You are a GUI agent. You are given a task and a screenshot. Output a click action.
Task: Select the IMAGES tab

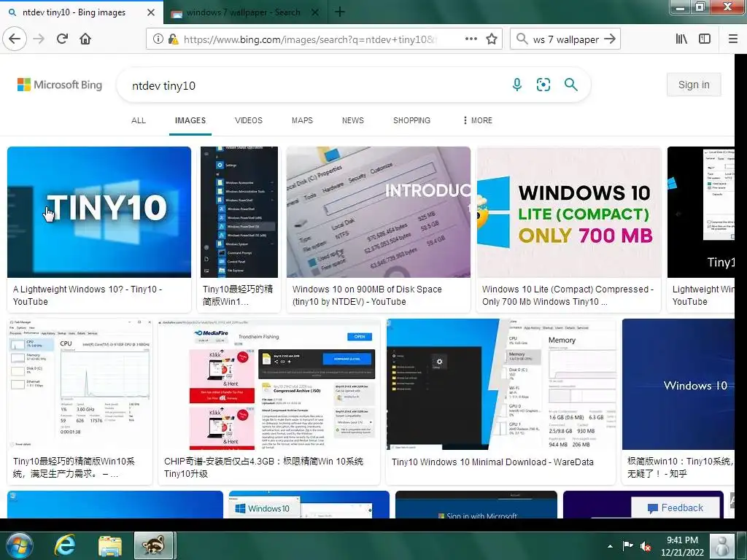click(x=190, y=120)
